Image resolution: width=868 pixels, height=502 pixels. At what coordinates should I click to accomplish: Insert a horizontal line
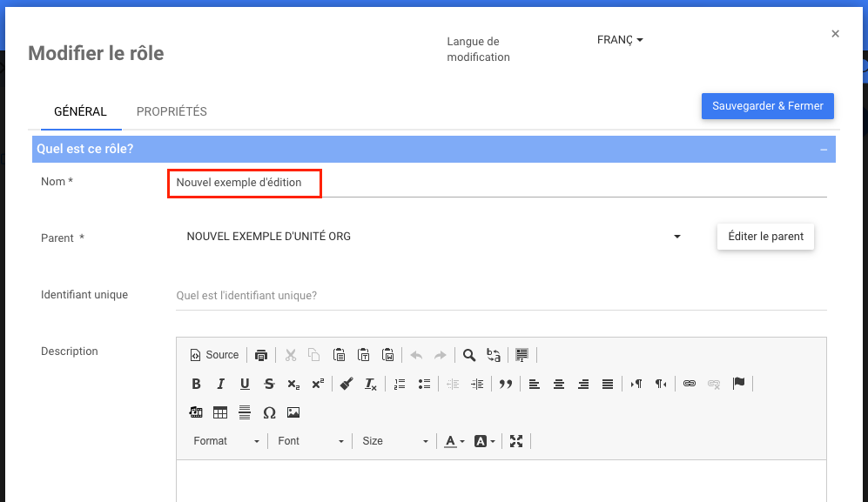coord(245,412)
